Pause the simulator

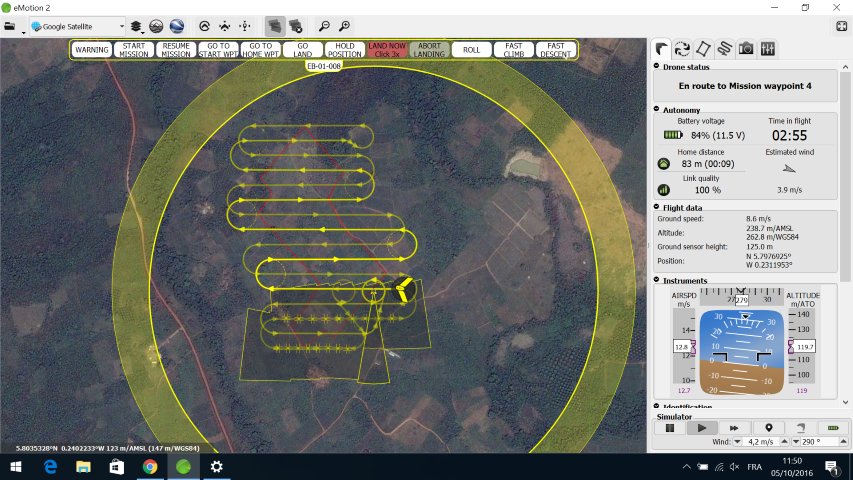point(670,428)
